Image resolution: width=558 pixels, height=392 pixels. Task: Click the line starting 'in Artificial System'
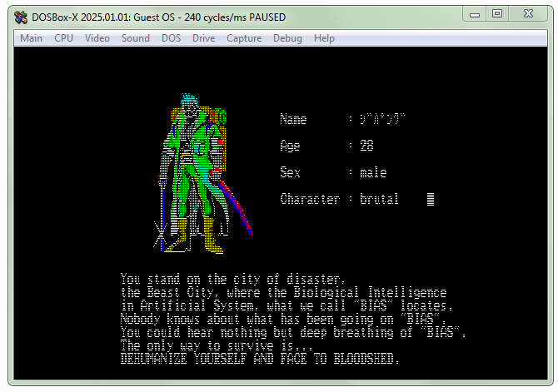click(x=286, y=306)
